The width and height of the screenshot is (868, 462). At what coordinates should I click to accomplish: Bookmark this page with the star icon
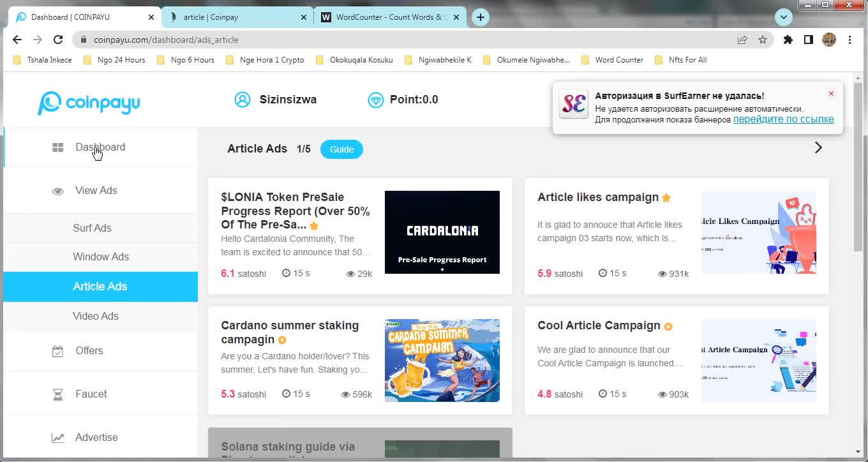[x=763, y=40]
